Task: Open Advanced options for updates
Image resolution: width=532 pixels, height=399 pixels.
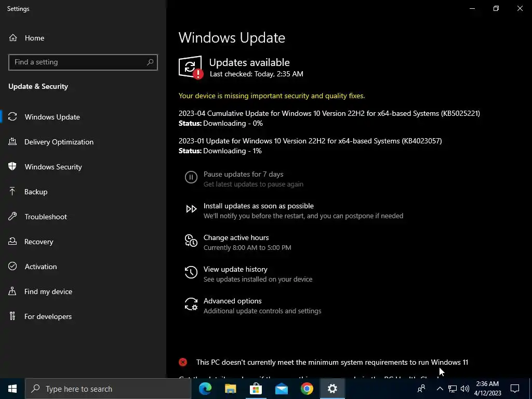Action: [232, 301]
